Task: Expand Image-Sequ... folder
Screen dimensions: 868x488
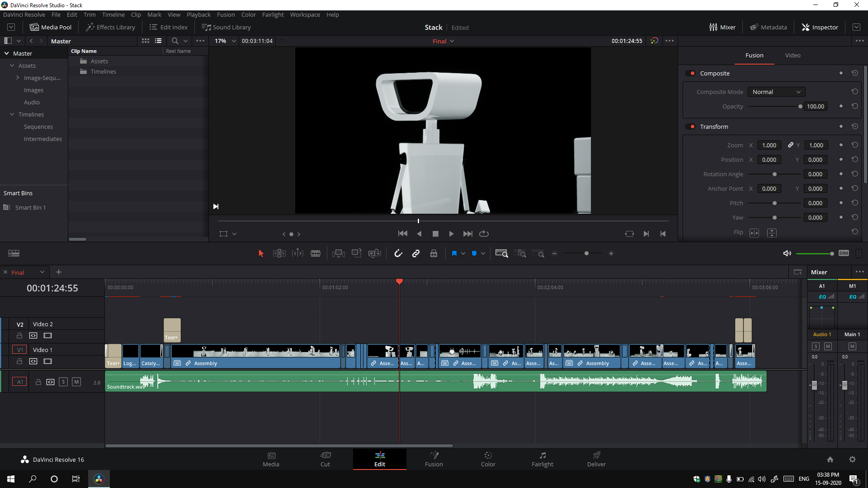Action: click(18, 78)
